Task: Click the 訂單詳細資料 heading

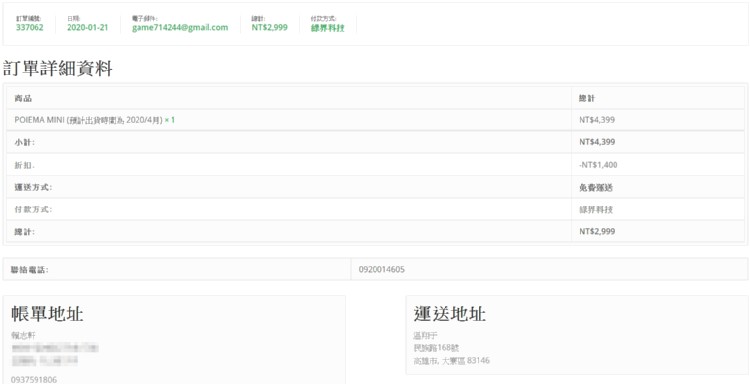Action: [x=58, y=69]
